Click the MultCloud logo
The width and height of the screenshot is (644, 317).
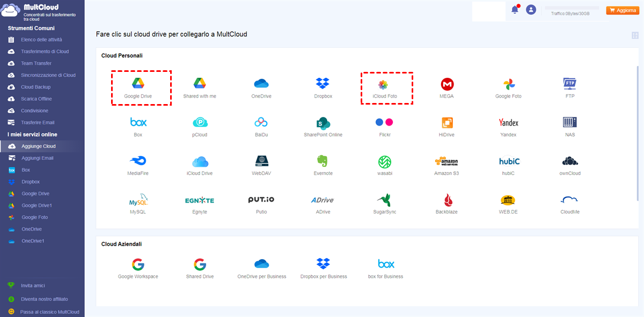pyautogui.click(x=39, y=11)
